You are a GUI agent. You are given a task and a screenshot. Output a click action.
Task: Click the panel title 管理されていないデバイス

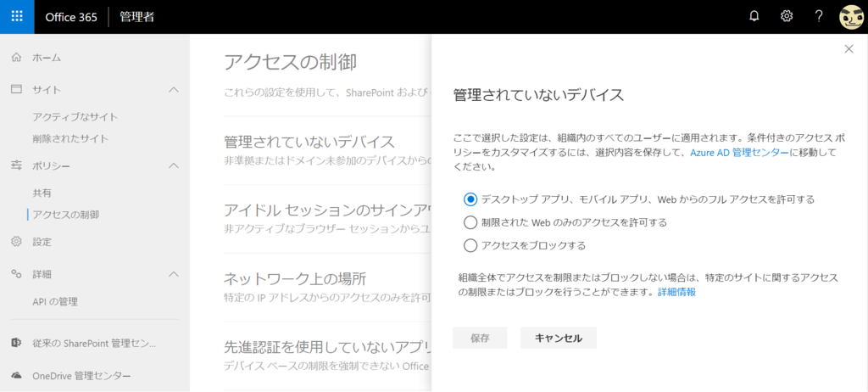(x=538, y=95)
